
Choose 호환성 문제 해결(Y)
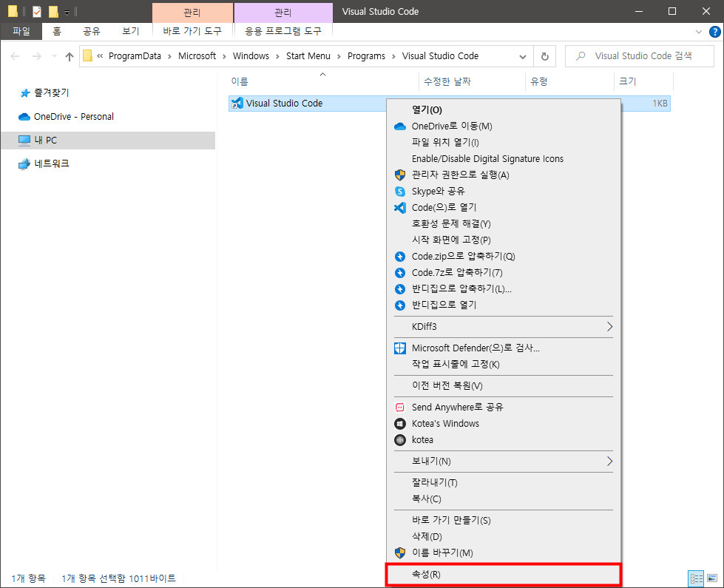(x=504, y=223)
